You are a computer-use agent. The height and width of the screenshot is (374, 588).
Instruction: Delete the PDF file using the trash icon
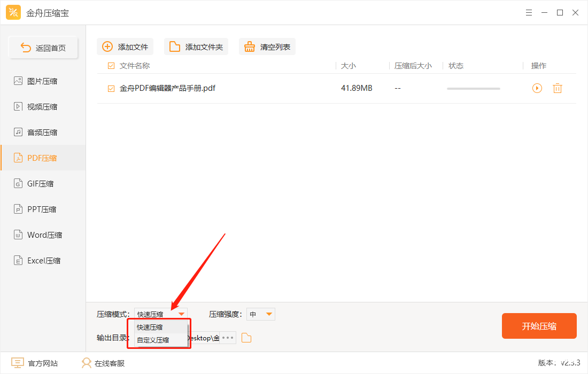558,88
